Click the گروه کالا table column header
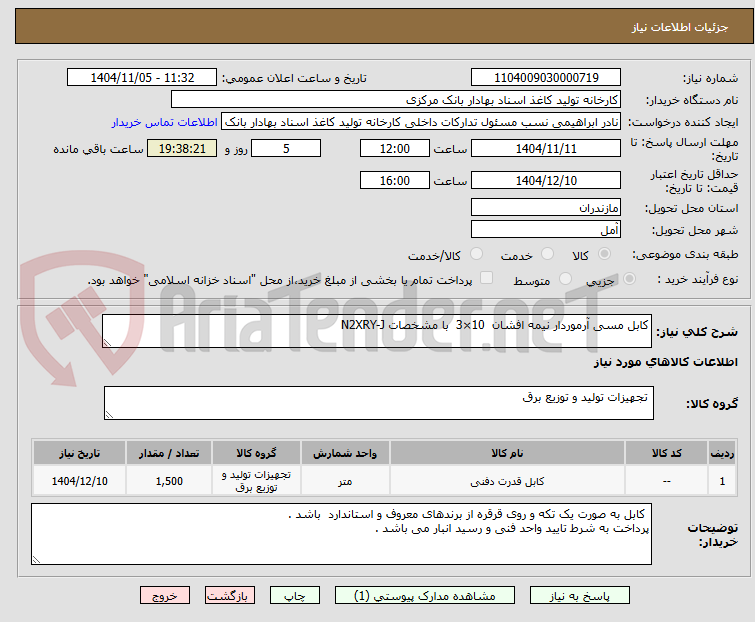 click(256, 453)
